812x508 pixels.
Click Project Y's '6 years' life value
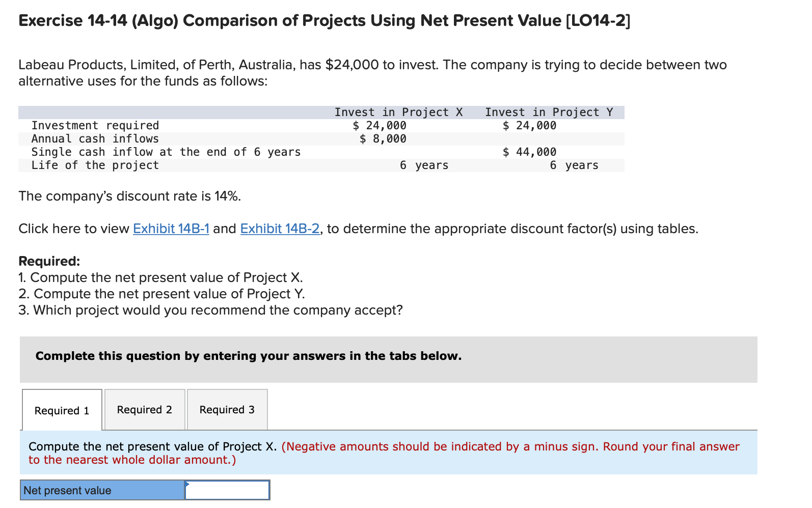pos(574,165)
